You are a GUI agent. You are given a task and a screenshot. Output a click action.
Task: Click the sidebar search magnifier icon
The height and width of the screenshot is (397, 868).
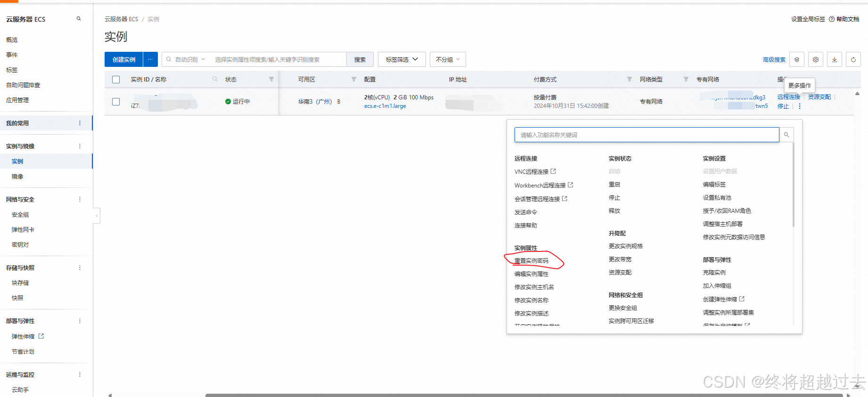tap(79, 19)
